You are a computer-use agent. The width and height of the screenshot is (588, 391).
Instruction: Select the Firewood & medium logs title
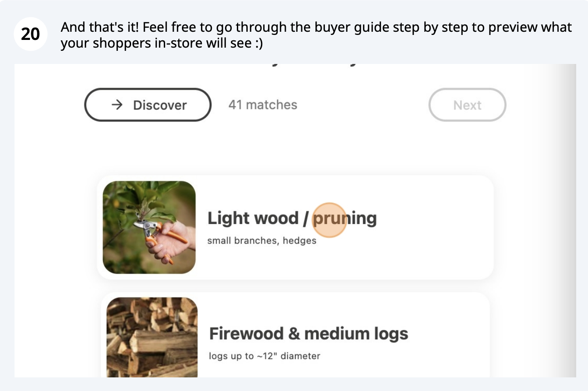point(309,334)
